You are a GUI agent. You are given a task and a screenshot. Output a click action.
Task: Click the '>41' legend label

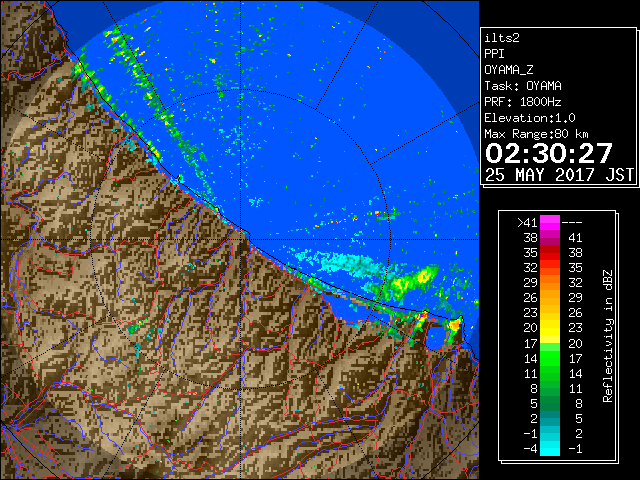[527, 223]
